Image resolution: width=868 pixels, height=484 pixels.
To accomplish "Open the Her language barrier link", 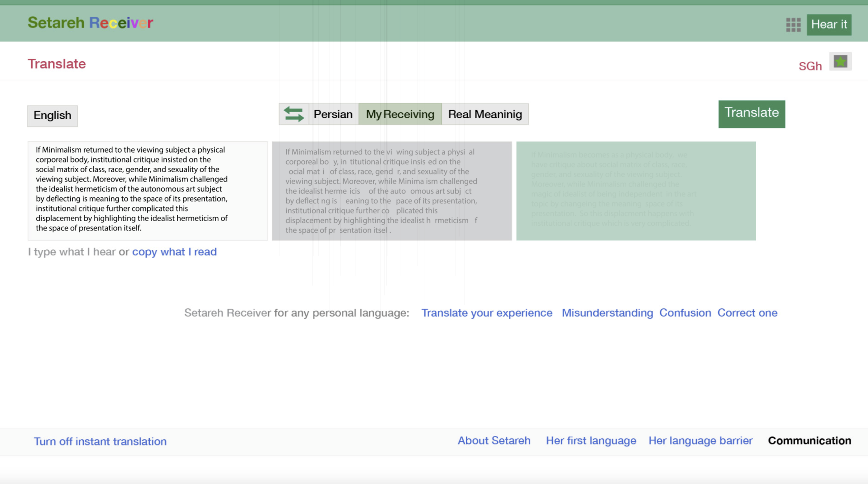I will [x=700, y=441].
